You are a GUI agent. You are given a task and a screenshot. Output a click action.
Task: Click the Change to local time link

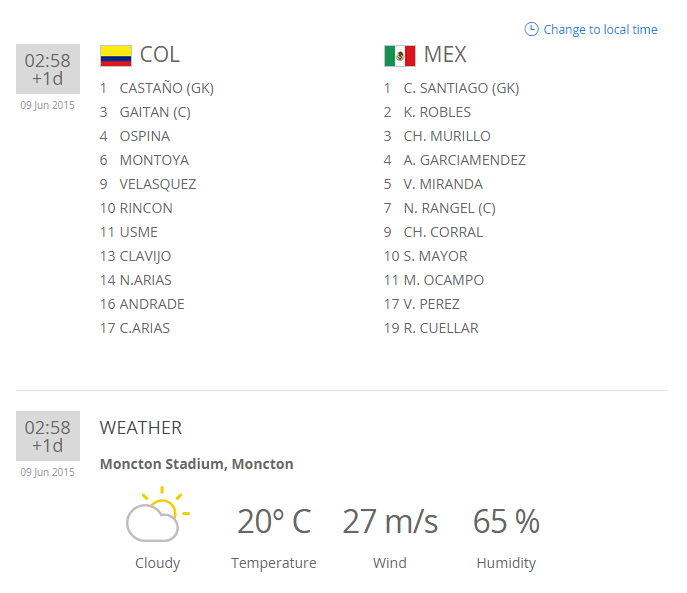(600, 30)
